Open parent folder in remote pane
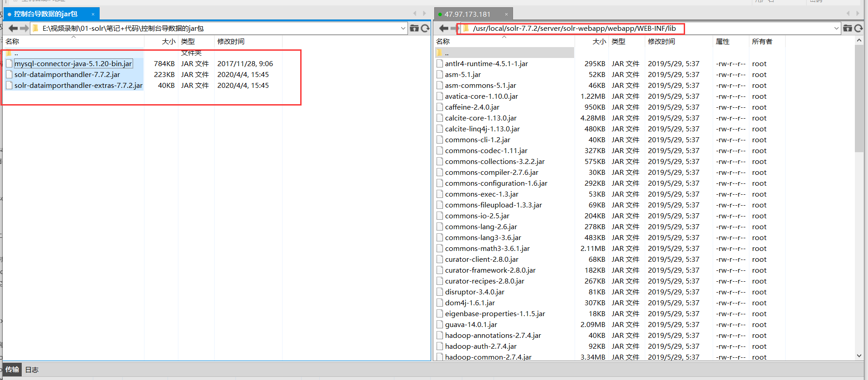The image size is (868, 380). [447, 53]
